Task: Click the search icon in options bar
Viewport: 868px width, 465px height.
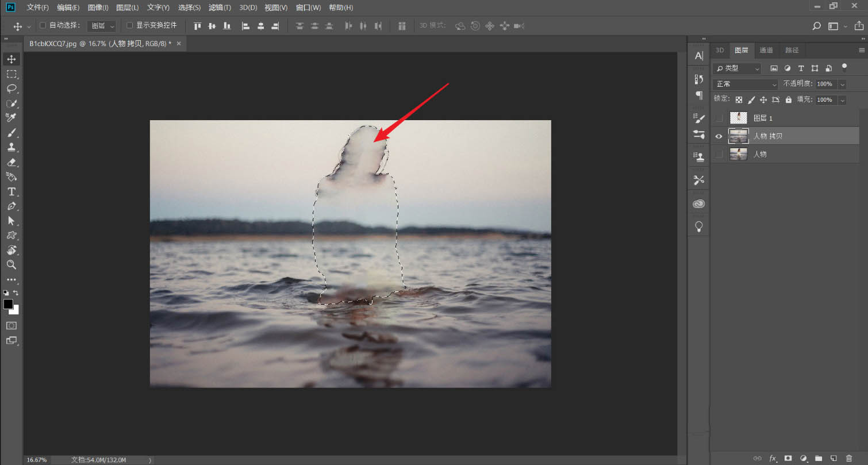Action: [x=816, y=26]
